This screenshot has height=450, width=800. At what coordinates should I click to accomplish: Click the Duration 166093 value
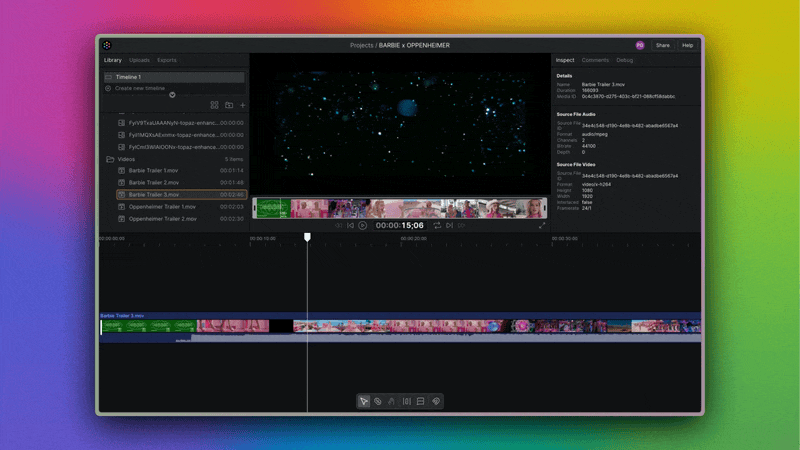click(x=590, y=90)
